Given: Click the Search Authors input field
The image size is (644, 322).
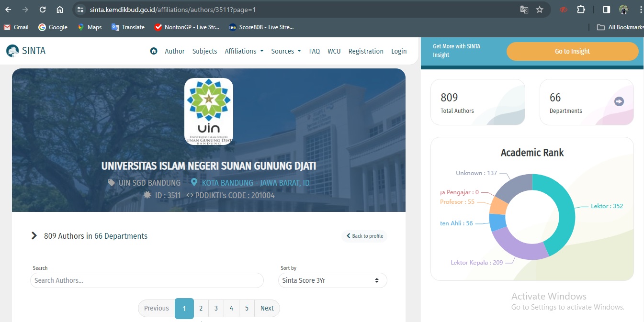Looking at the screenshot, I should point(147,280).
